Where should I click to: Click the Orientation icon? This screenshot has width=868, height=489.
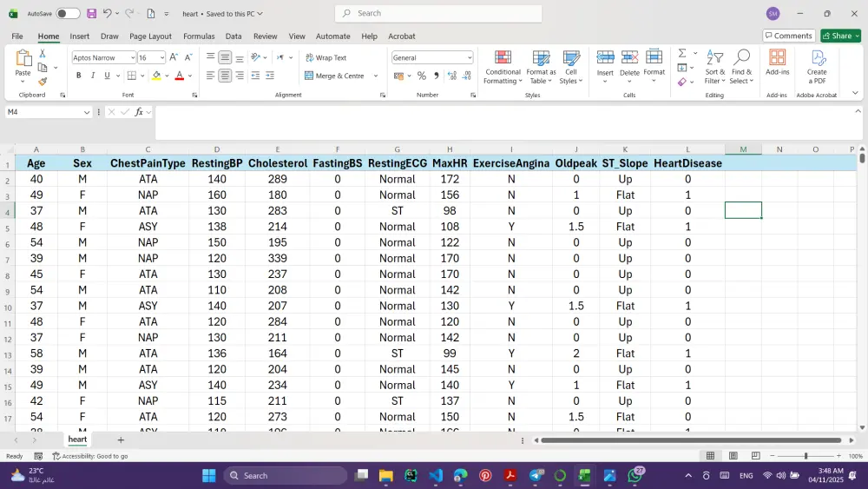[x=255, y=57]
